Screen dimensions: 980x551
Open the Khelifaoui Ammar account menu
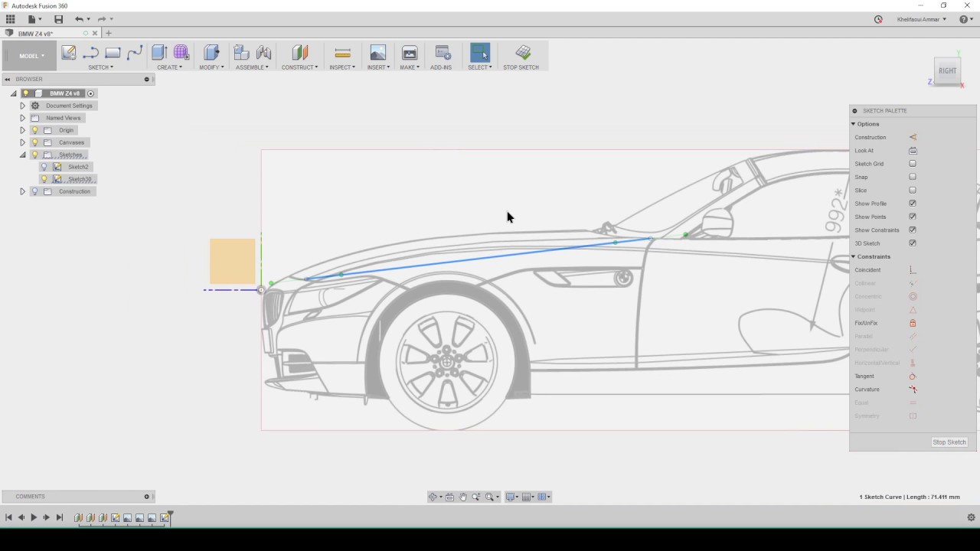922,19
